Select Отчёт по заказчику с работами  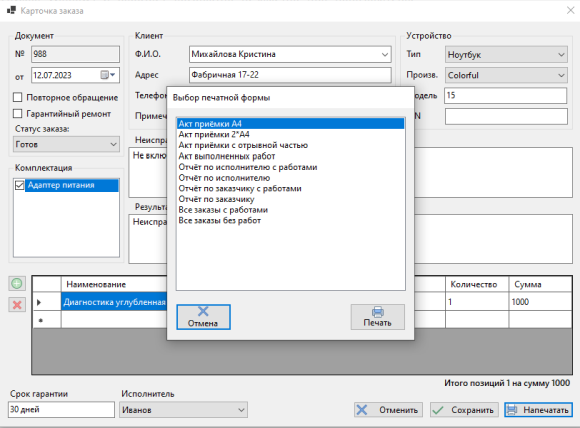[240, 188]
